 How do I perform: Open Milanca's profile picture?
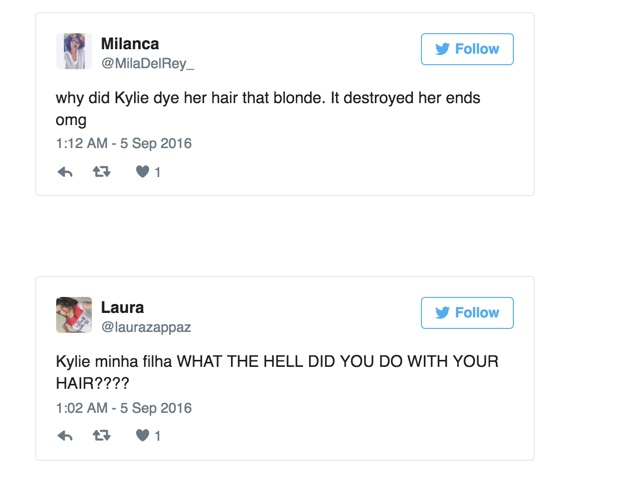point(74,51)
